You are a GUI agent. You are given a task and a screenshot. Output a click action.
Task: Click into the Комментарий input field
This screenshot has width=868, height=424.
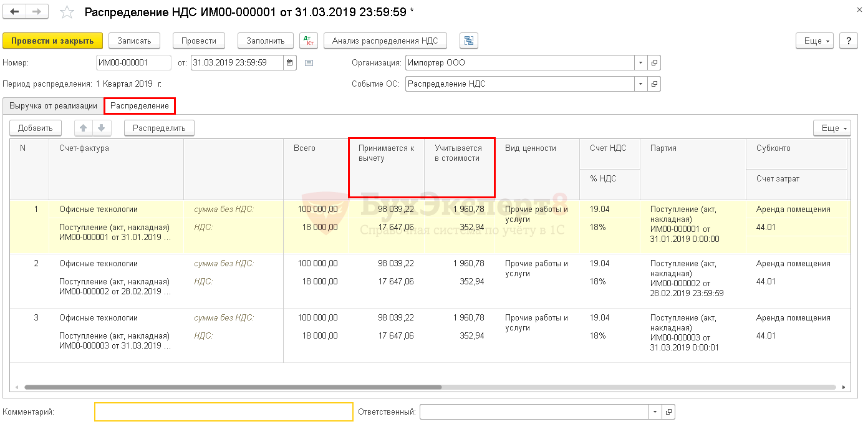[x=223, y=412]
